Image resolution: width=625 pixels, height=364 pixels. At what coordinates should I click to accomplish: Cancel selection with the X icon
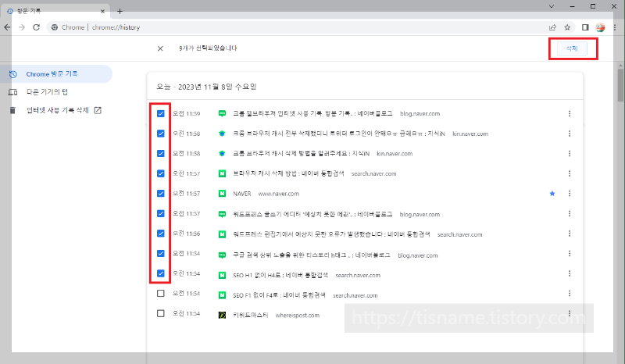(160, 48)
